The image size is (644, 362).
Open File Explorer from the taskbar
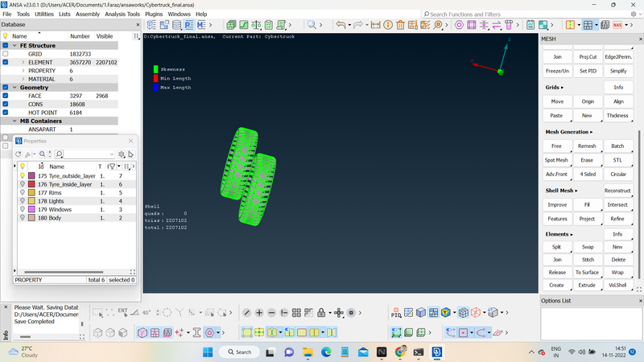point(308,352)
